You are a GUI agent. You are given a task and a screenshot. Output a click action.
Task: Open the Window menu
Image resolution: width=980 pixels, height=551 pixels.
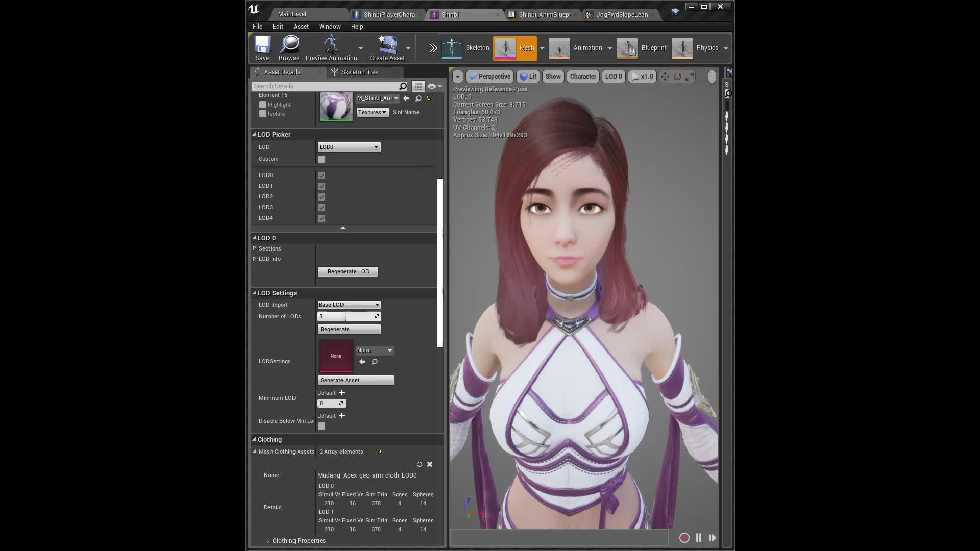[330, 27]
